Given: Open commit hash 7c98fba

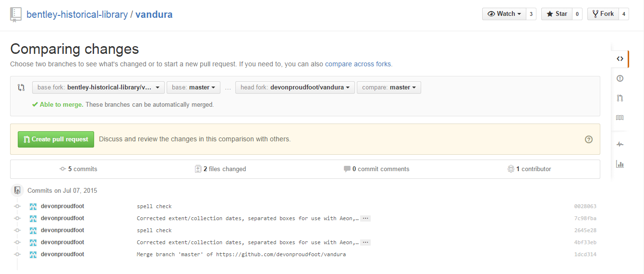Looking at the screenshot, I should [585, 218].
